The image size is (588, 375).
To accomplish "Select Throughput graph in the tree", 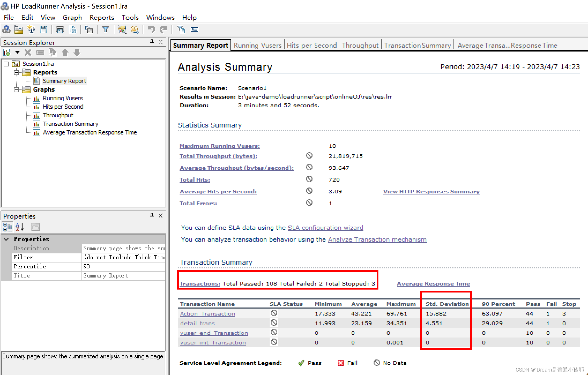I will (x=58, y=115).
